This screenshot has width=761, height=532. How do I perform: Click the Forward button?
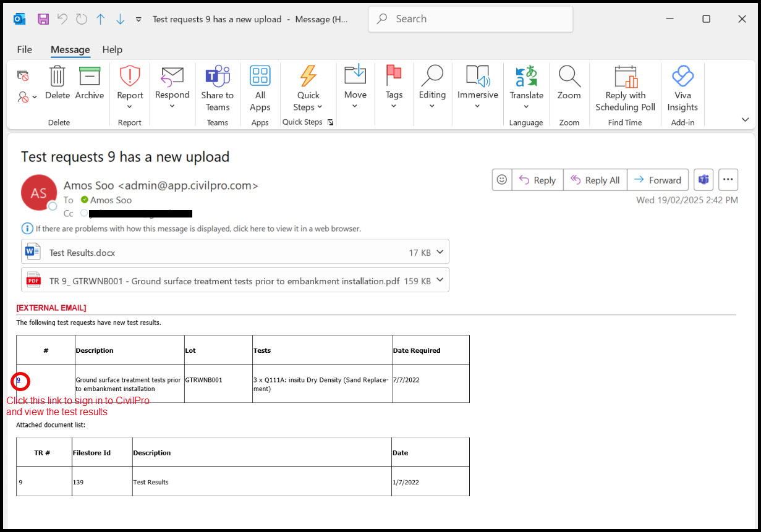coord(658,180)
